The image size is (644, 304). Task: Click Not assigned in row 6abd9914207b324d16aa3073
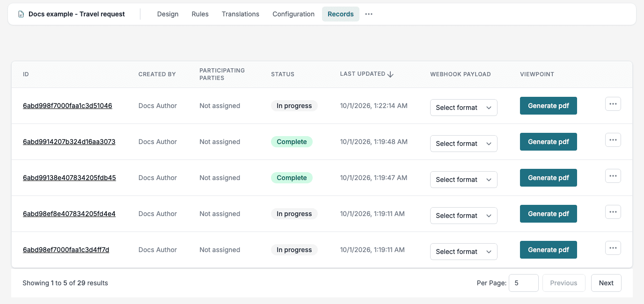click(220, 142)
